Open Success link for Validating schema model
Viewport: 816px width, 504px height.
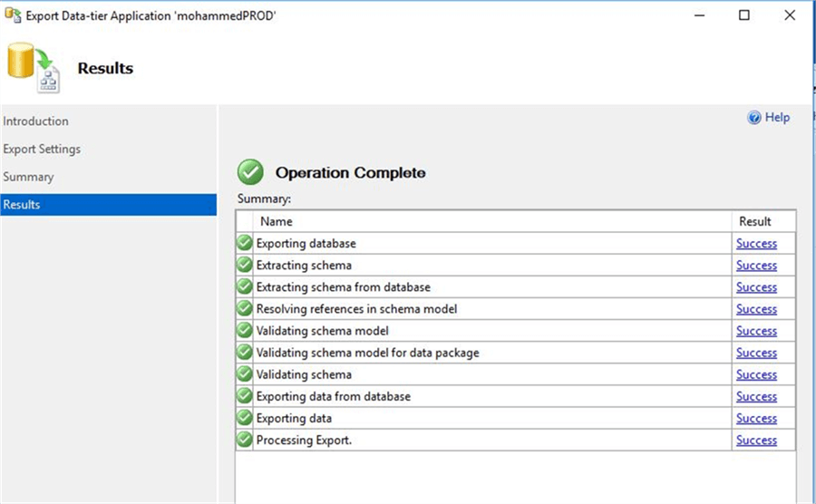(x=756, y=331)
